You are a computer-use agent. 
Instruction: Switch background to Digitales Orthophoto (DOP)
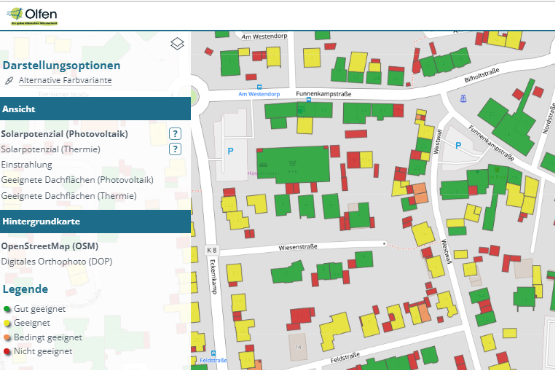click(x=57, y=262)
